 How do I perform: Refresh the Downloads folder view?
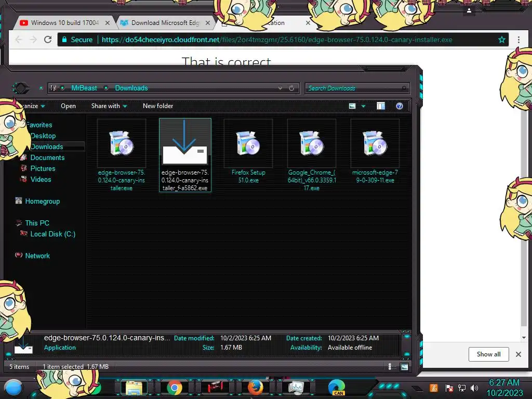click(x=291, y=88)
